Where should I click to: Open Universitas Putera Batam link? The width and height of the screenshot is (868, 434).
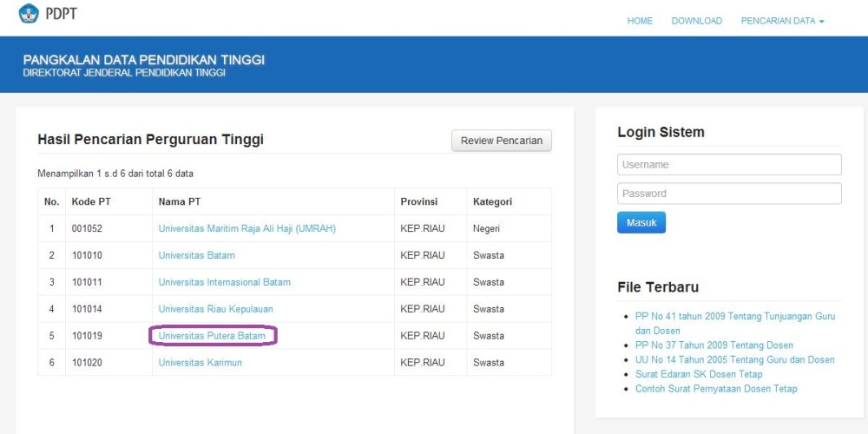click(x=212, y=335)
